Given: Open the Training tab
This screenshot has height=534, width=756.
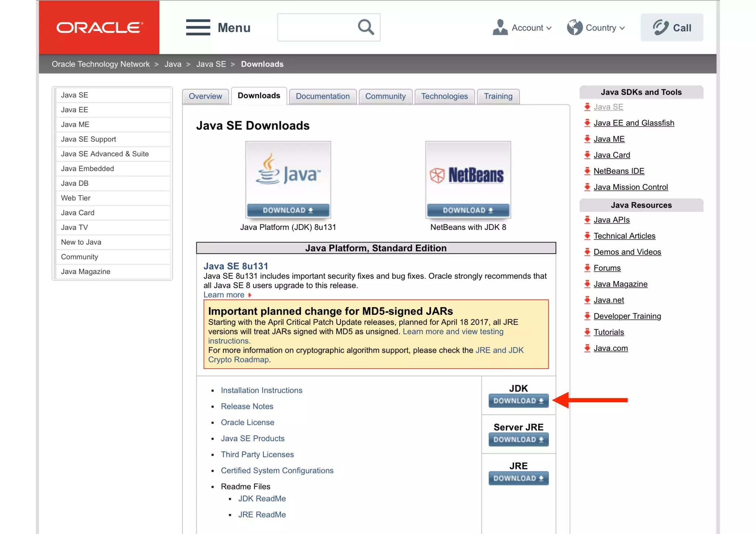Looking at the screenshot, I should (498, 96).
